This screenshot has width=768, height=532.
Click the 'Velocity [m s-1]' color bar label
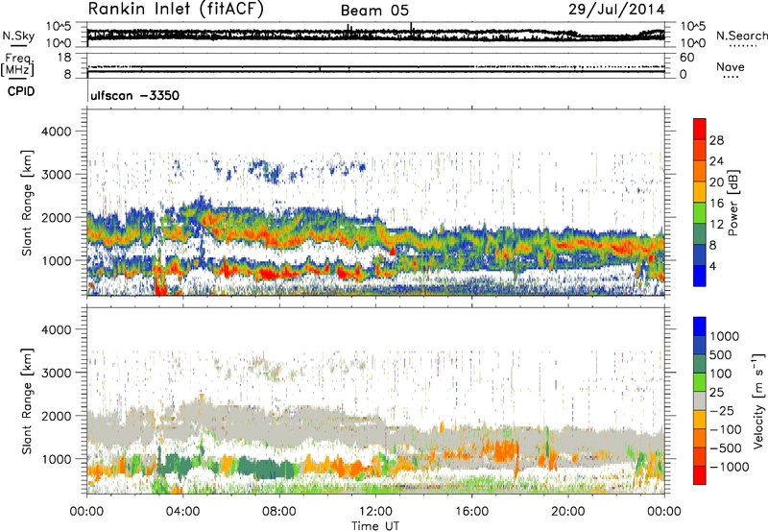pyautogui.click(x=758, y=400)
